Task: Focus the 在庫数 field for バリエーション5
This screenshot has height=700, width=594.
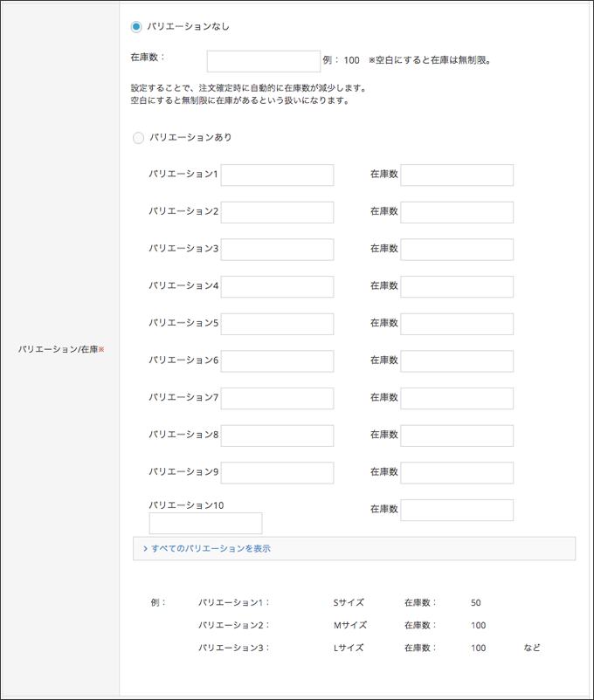Action: (457, 324)
